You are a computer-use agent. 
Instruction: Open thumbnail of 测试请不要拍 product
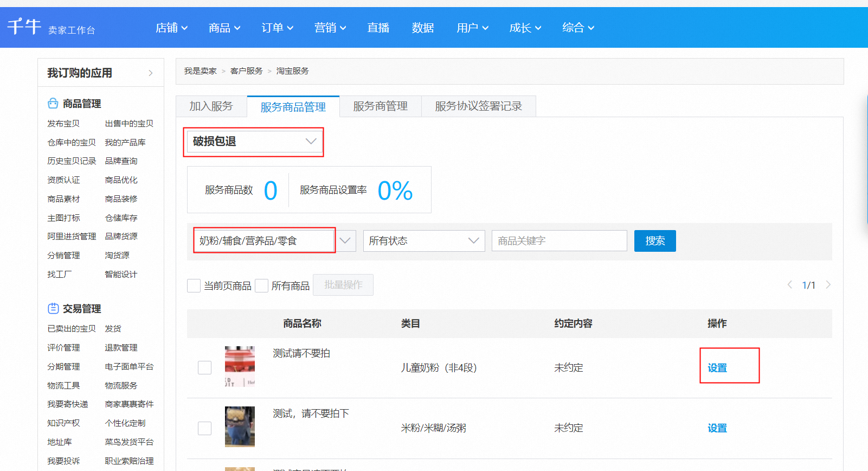tap(240, 366)
